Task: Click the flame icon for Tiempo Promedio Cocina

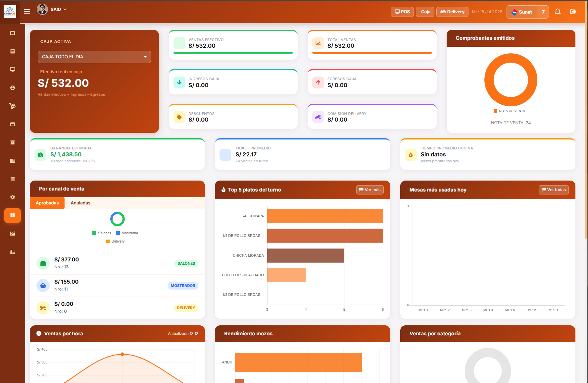Action: 411,155
